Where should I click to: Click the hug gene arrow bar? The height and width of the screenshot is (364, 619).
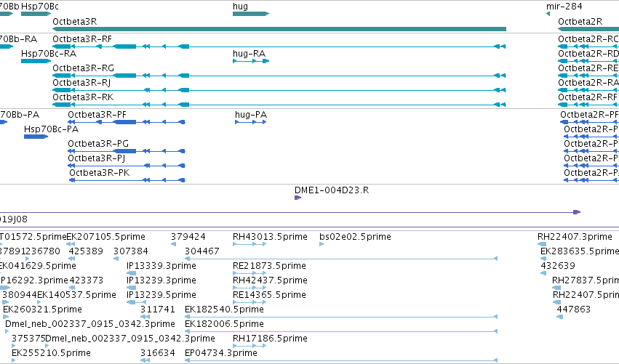click(x=251, y=14)
